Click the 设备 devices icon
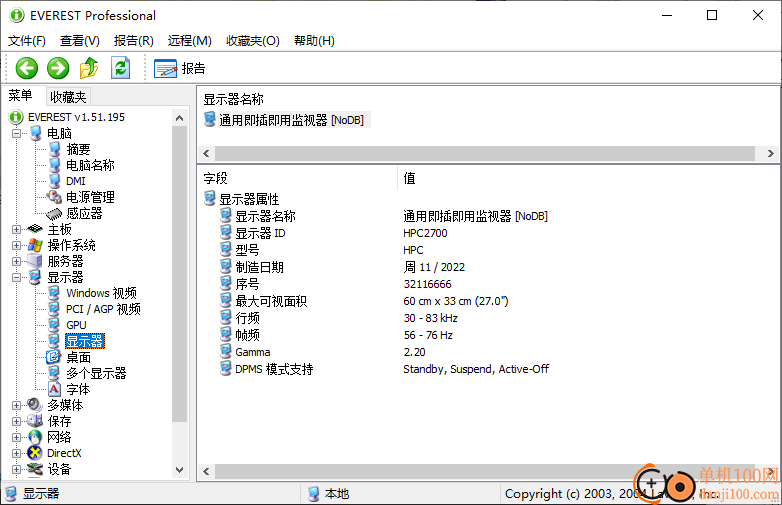 coord(35,469)
